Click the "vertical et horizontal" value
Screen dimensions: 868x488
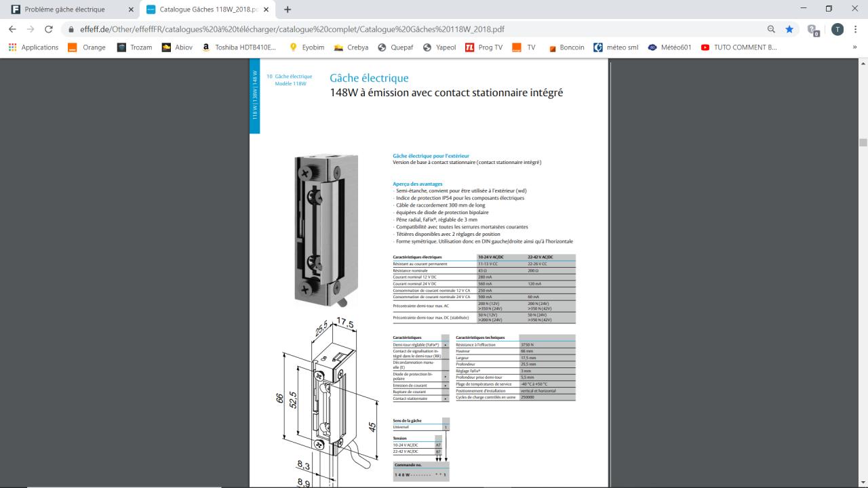point(537,391)
